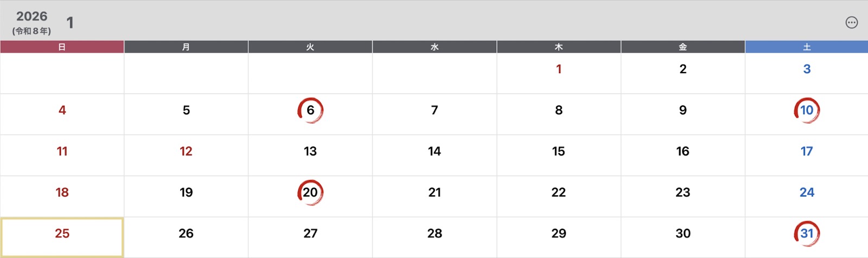Select holiday date January 1
Screen dimensions: 868x258
click(x=559, y=69)
